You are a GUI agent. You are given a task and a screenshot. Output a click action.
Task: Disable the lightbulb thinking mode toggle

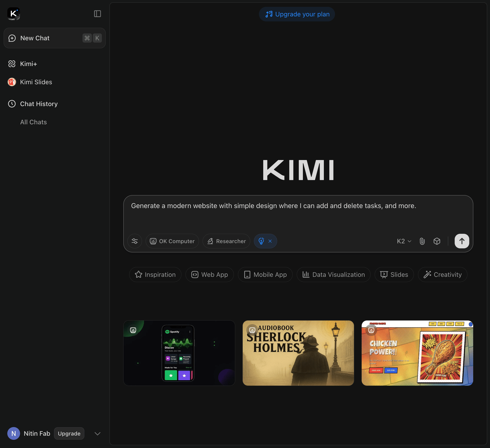[270, 241]
